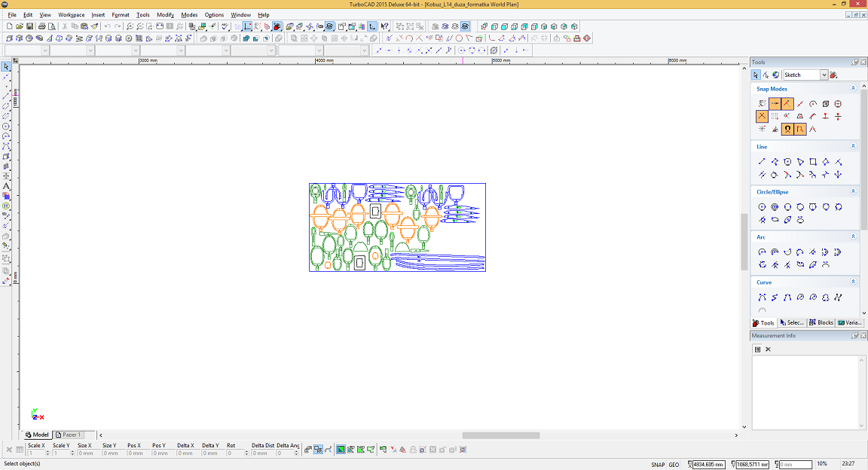Open the Help menu
This screenshot has width=868, height=470.
pos(264,15)
